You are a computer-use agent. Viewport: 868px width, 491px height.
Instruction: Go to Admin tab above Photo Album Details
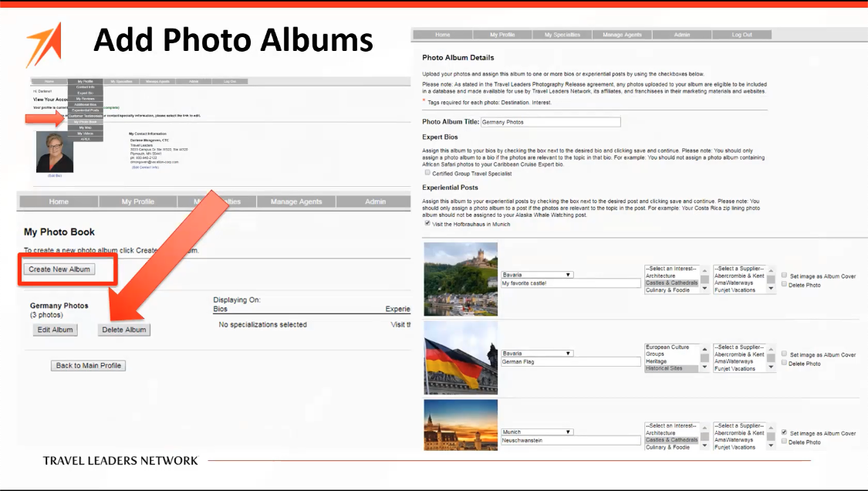coord(682,35)
